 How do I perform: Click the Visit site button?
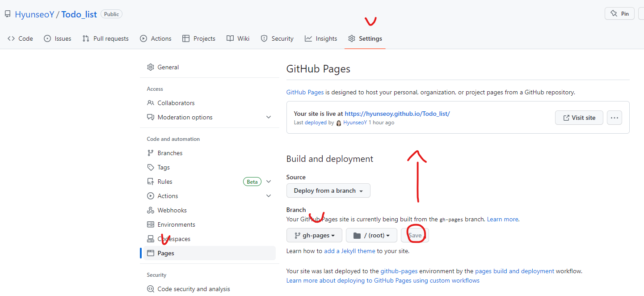click(x=579, y=118)
